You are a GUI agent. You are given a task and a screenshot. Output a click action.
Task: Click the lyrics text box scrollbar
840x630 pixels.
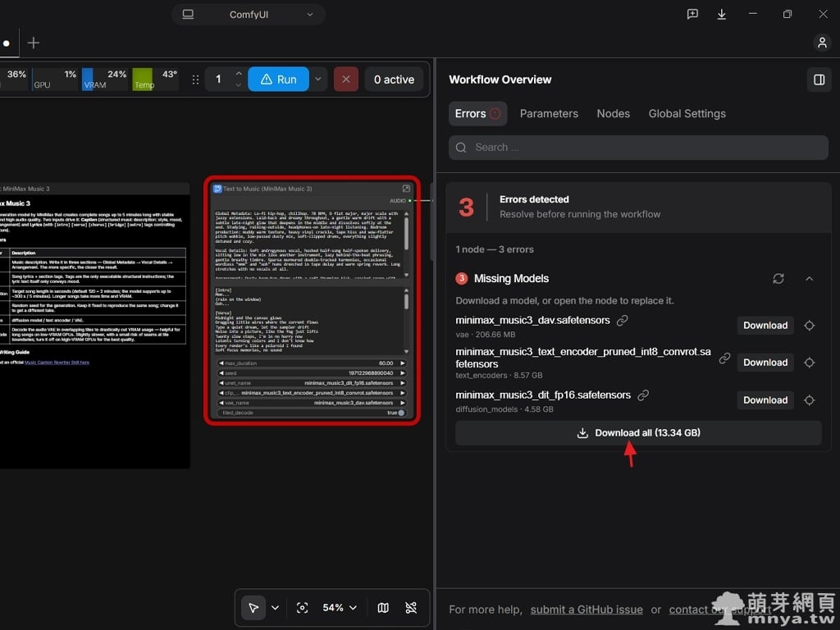click(406, 302)
